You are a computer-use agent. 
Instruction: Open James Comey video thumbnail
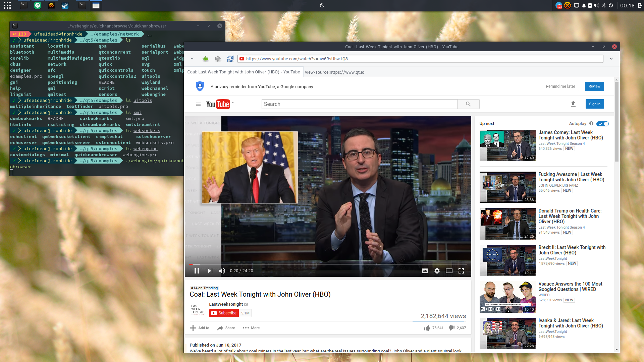(507, 145)
